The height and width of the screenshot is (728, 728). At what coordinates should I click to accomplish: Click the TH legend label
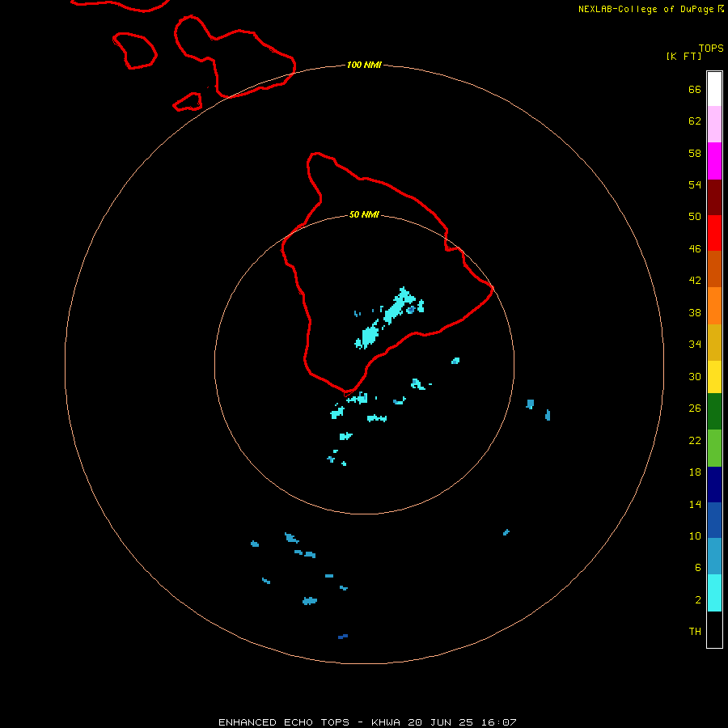click(x=695, y=632)
